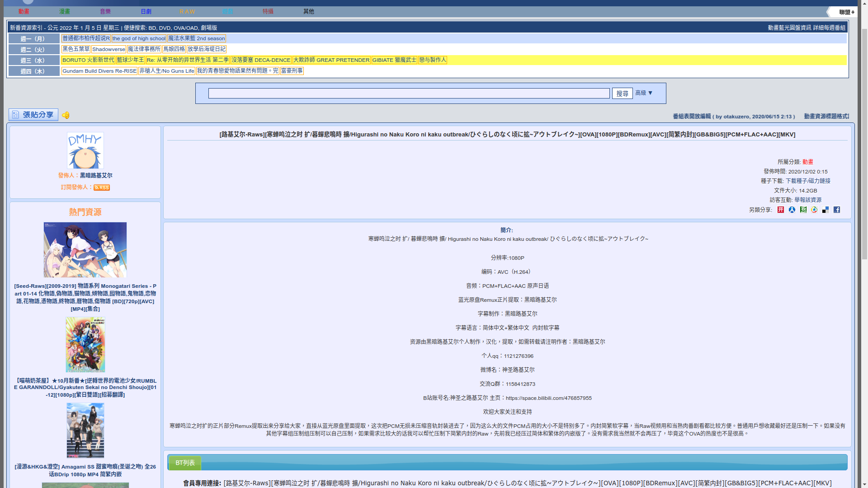The image size is (868, 488).
Task: Open 非槍人生/No Guns Life link
Action: click(x=167, y=71)
